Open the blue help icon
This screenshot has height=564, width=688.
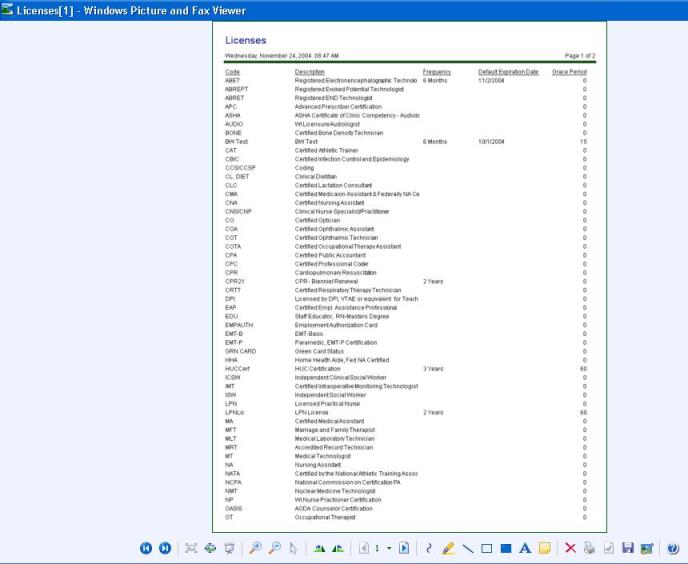(673, 548)
